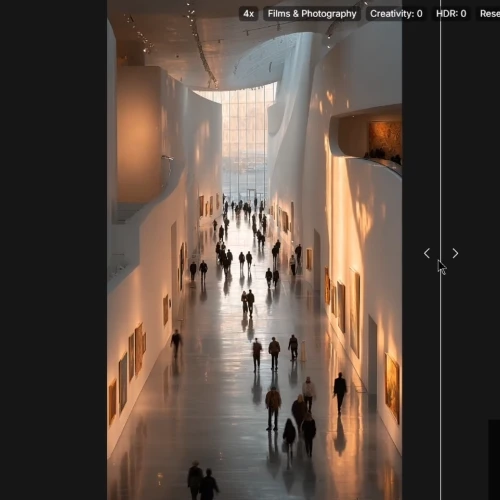Click the two people at the bottom of the image
The height and width of the screenshot is (500, 500).
[202, 481]
